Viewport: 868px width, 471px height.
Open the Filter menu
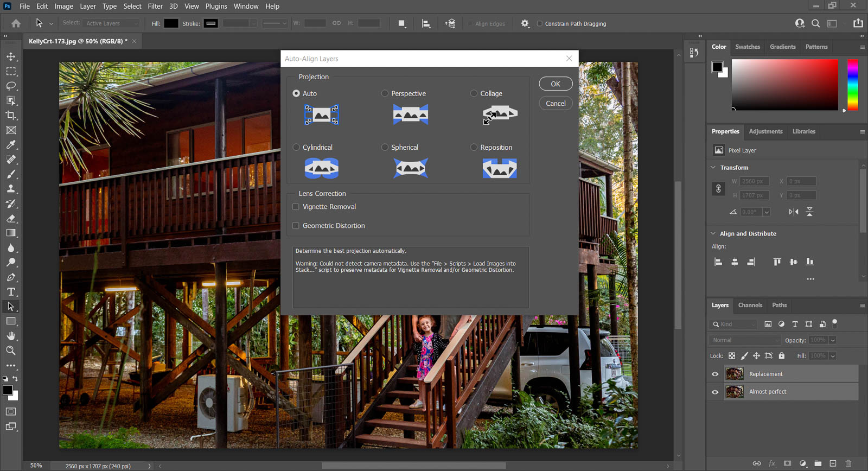pyautogui.click(x=155, y=7)
